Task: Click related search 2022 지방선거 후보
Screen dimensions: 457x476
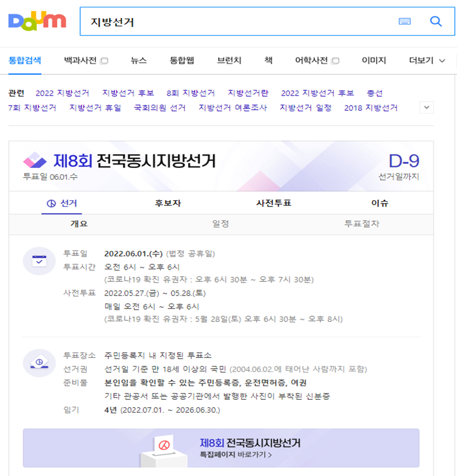Action: 317,93
